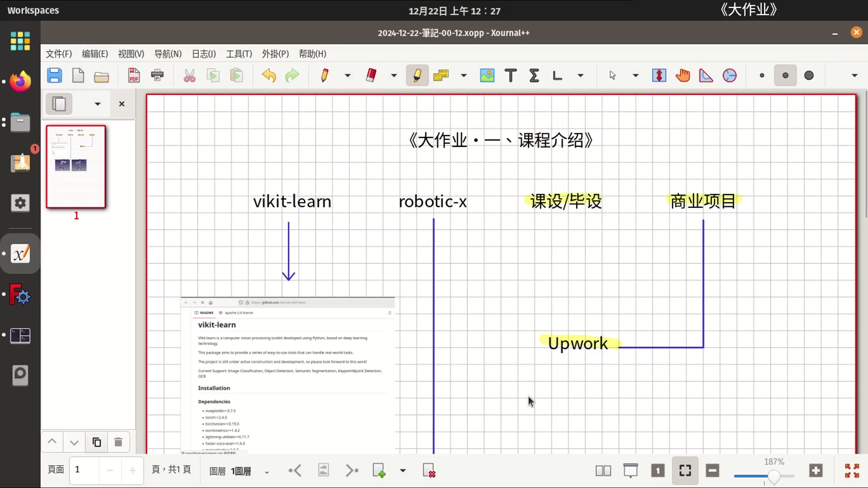
Task: Activate the Hand tool
Action: [x=683, y=75]
